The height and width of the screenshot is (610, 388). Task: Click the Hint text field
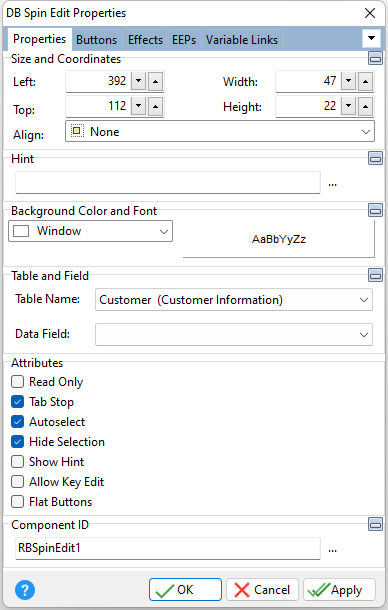pos(168,183)
